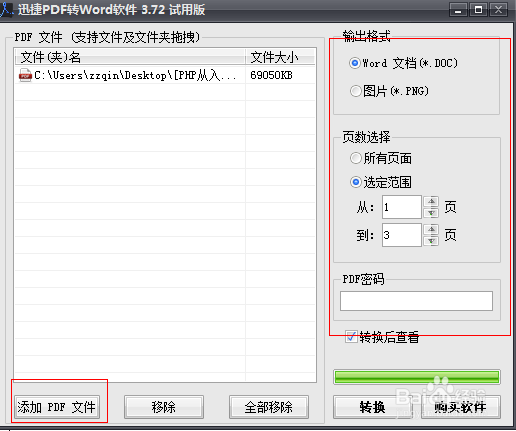Click the 文件(夹)名 column header
This screenshot has height=431, width=516.
click(x=130, y=57)
